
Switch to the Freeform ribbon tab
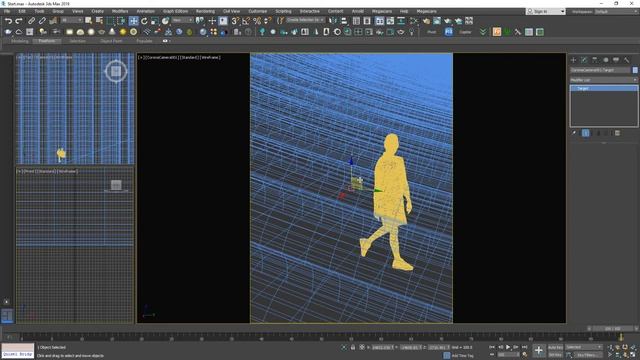[x=47, y=41]
